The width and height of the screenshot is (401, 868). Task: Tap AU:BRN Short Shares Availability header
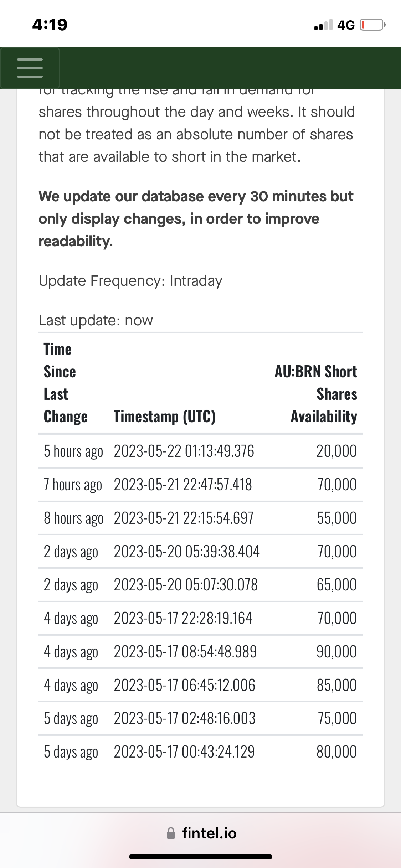pos(316,394)
